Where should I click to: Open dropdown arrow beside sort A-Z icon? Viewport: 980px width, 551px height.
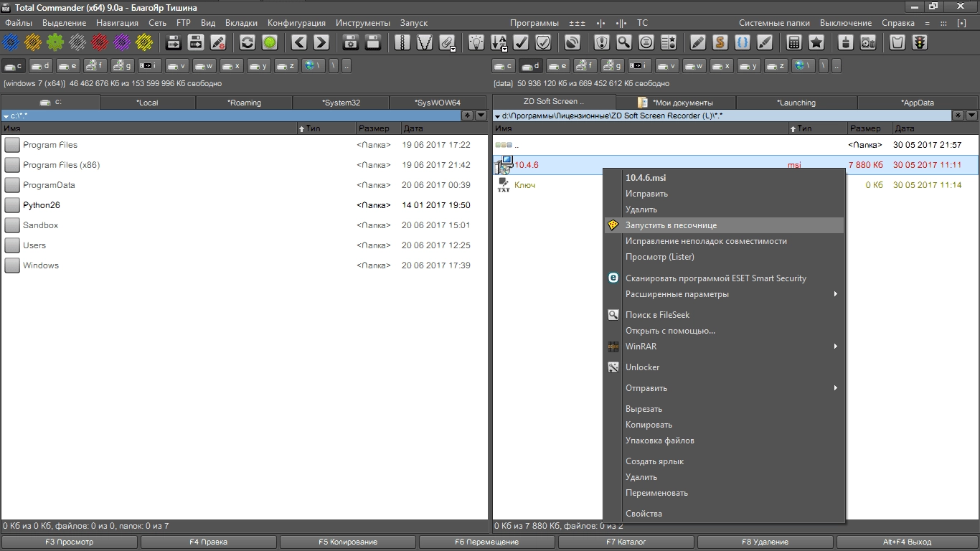point(505,49)
